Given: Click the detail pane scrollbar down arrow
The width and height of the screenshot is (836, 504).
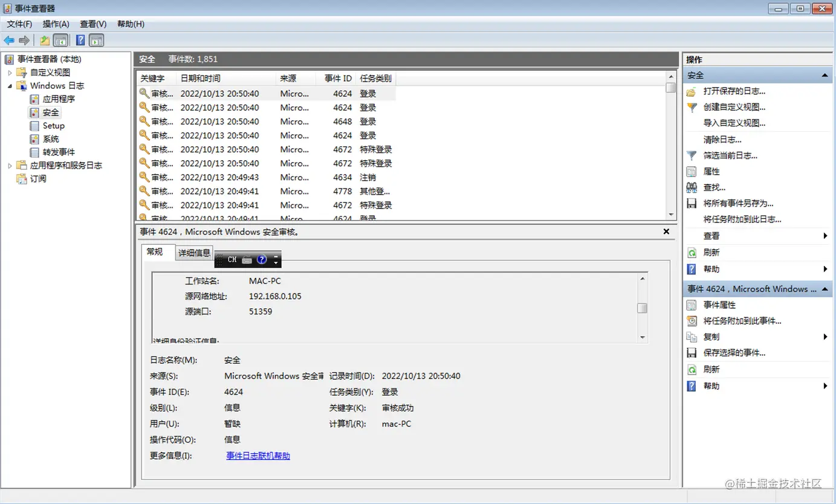Looking at the screenshot, I should click(x=643, y=338).
